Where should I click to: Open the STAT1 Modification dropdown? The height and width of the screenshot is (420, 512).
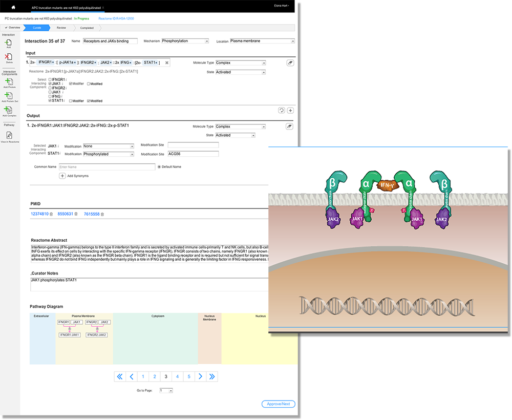tap(108, 154)
